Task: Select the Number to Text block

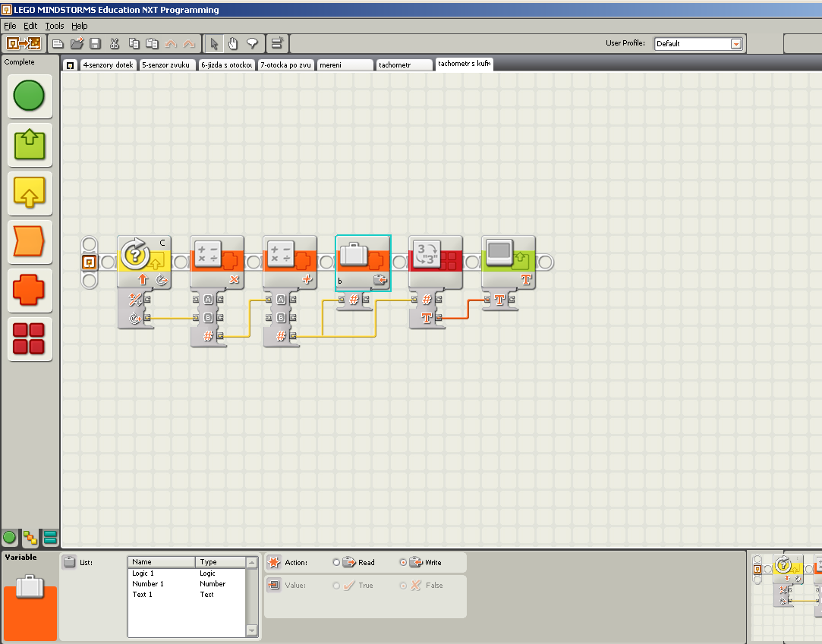Action: (436, 262)
